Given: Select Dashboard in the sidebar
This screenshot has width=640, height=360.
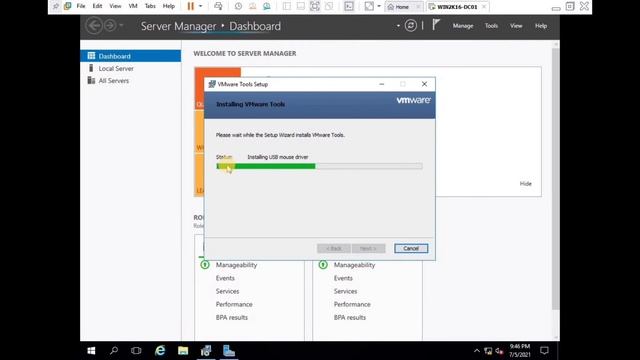Looking at the screenshot, I should point(131,56).
